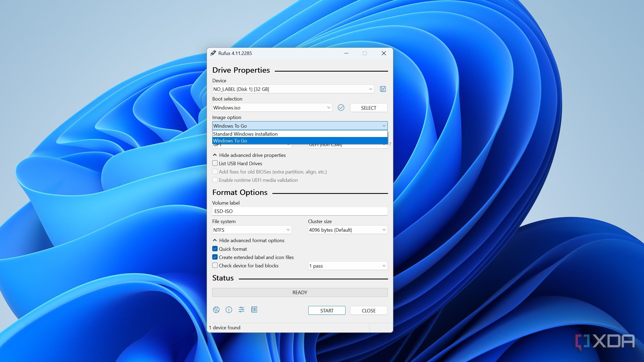Open the File system NTFS dropdown
This screenshot has width=644, height=362.
point(252,230)
